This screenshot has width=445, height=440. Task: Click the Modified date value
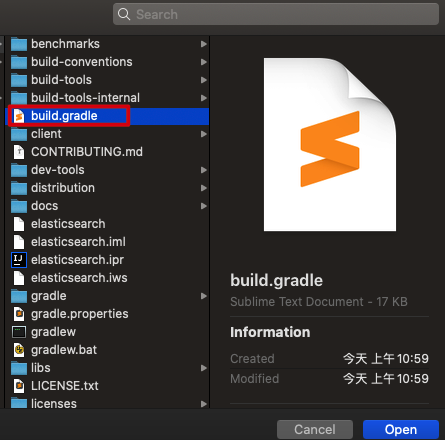click(386, 379)
